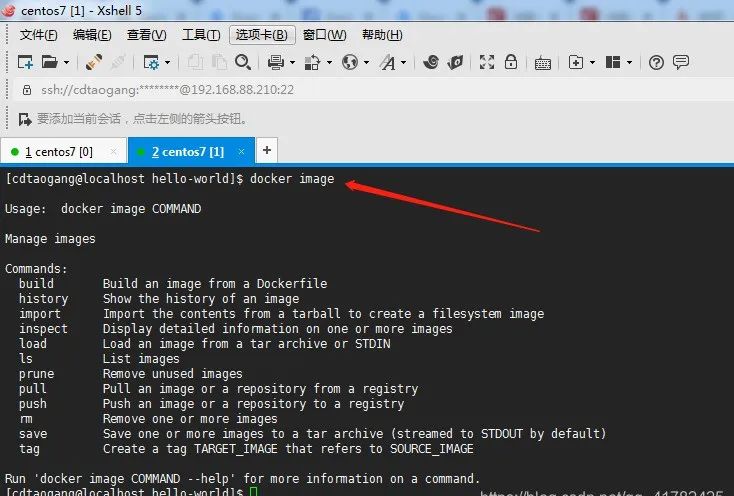Click the 'save' command text
734x496 pixels.
click(33, 434)
